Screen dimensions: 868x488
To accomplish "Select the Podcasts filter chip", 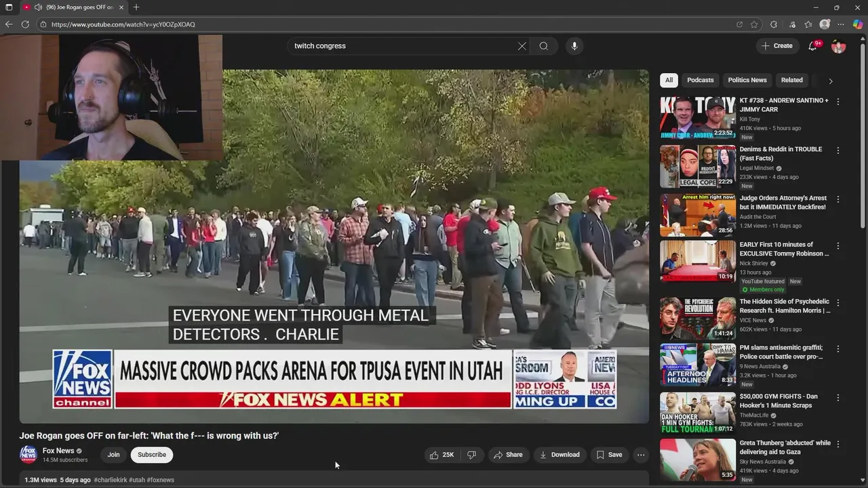I will tap(701, 80).
